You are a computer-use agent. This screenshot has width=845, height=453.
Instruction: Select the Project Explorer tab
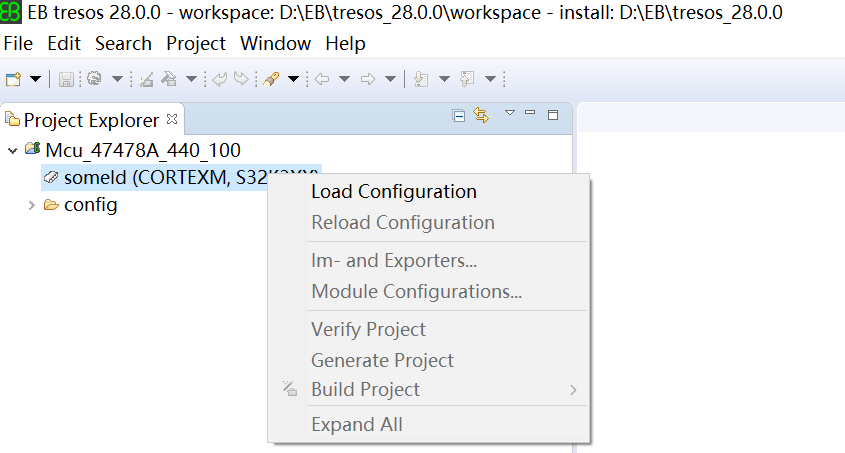pos(92,120)
